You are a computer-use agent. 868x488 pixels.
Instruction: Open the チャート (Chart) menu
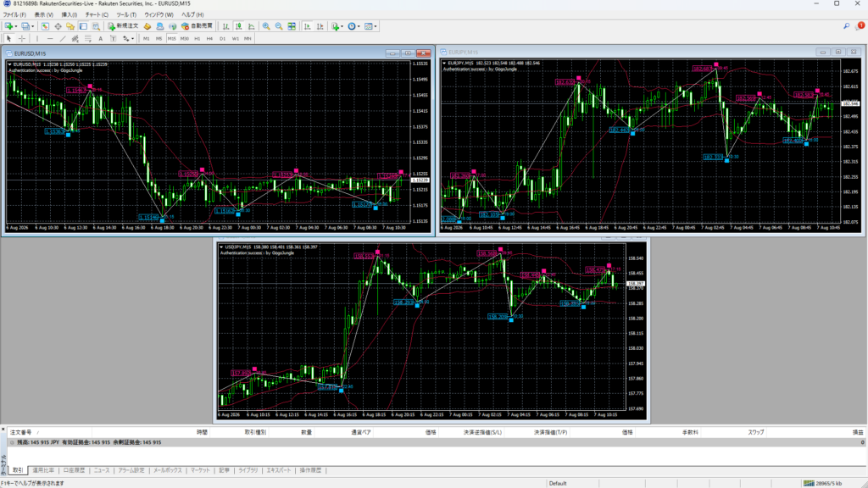point(97,15)
